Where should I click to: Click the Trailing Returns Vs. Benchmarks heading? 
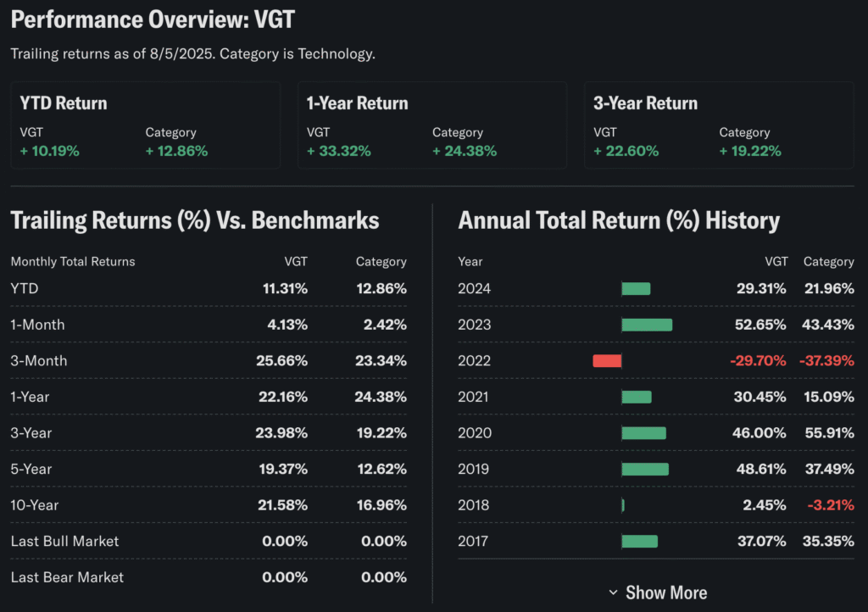tap(195, 220)
